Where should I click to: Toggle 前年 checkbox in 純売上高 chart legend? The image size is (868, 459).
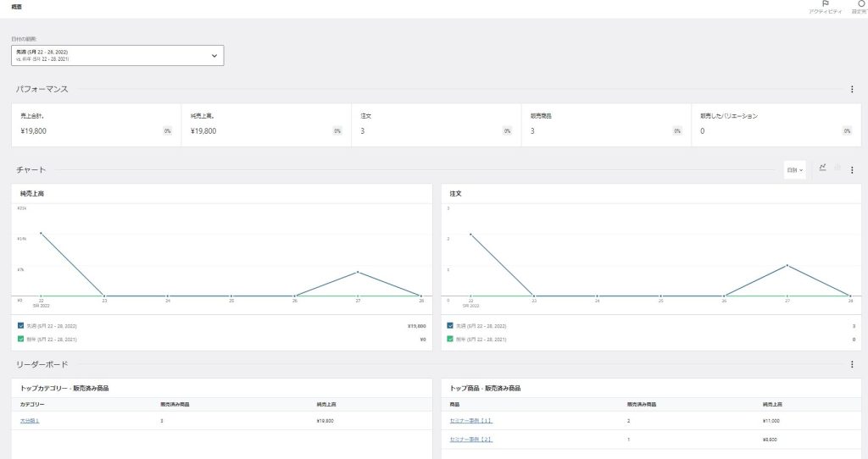click(21, 339)
